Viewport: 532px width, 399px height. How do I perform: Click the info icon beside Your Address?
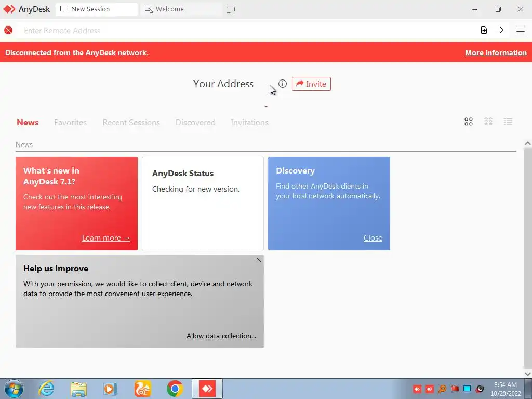tap(283, 84)
